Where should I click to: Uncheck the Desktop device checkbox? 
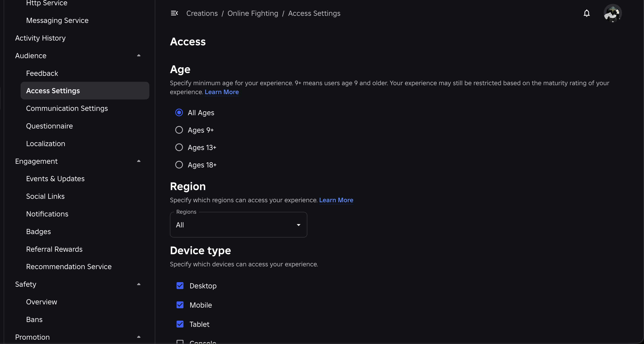click(x=180, y=286)
